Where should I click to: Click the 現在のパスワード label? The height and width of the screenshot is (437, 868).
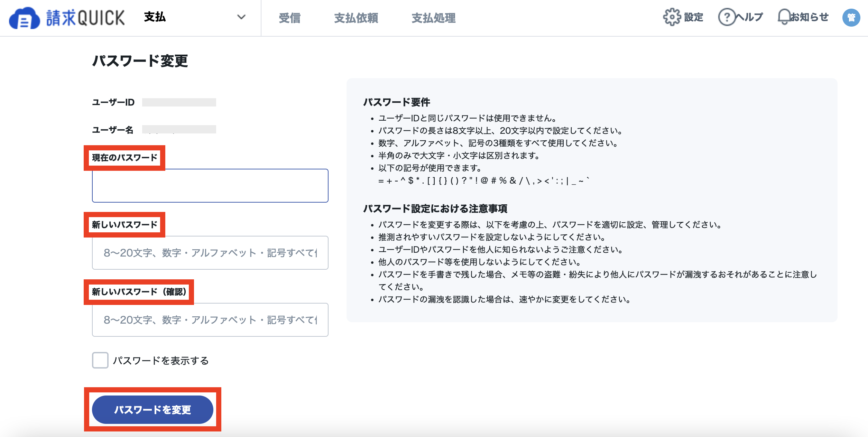[x=124, y=158]
